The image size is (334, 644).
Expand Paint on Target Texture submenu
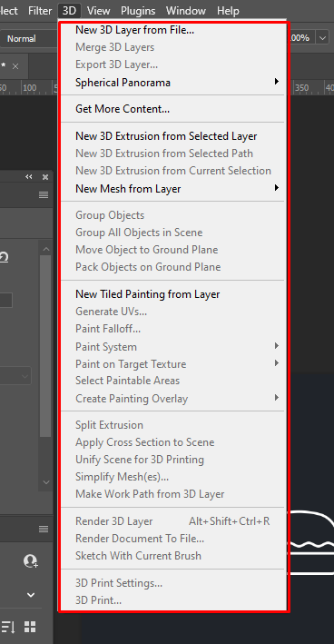(172, 364)
